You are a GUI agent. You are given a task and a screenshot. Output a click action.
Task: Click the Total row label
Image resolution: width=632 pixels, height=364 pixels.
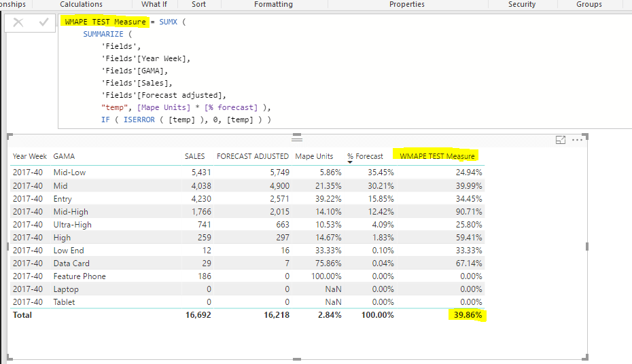coord(22,315)
